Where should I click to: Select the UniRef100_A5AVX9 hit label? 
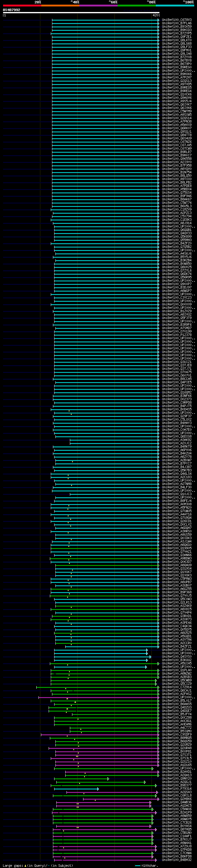pyautogui.click(x=177, y=125)
